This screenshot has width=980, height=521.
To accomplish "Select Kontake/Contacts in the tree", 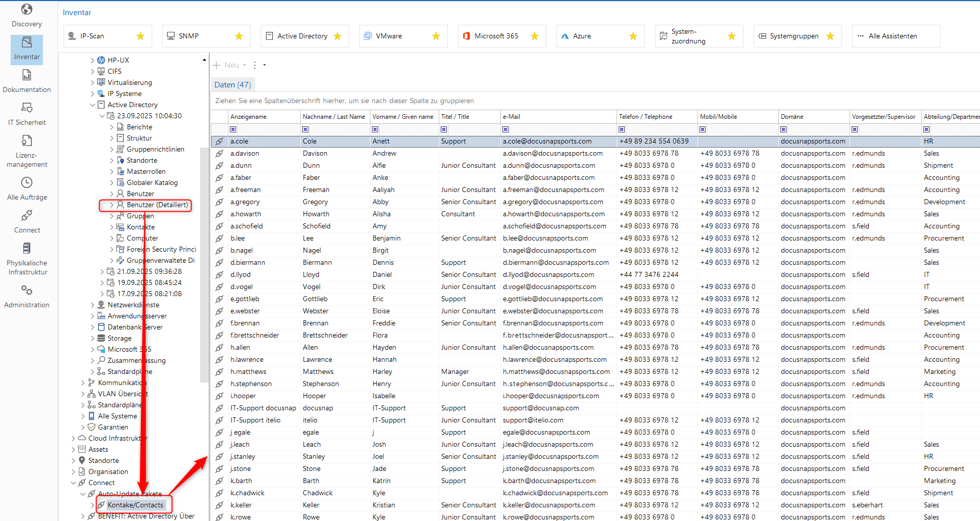I will click(135, 505).
